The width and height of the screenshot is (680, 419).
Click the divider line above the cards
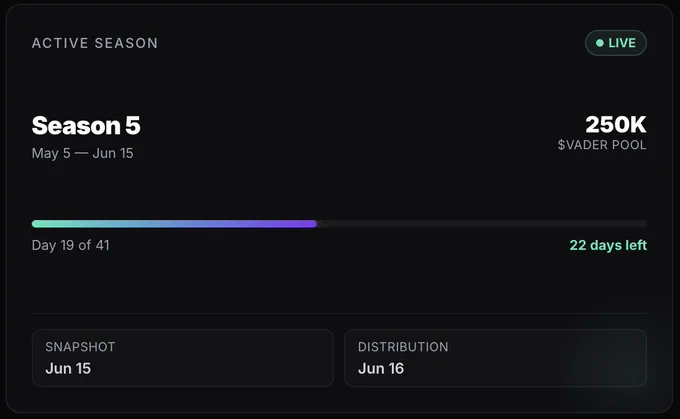pos(339,313)
